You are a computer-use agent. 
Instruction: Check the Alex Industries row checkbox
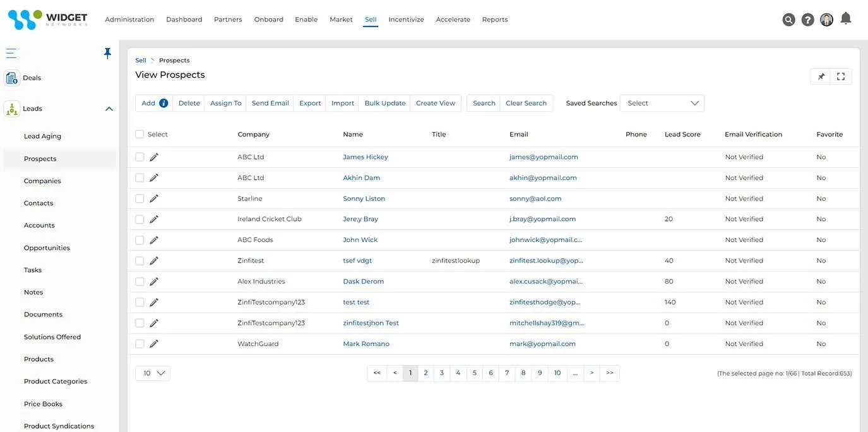(140, 282)
